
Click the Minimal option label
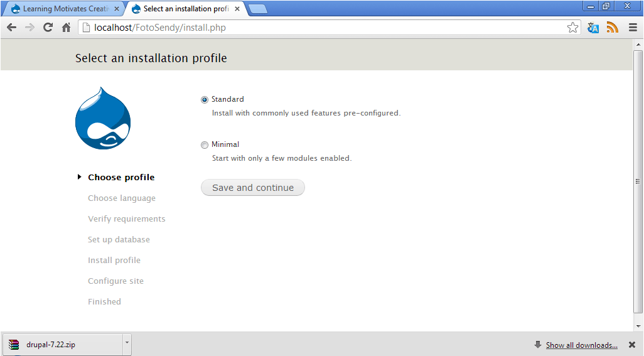[x=225, y=144]
